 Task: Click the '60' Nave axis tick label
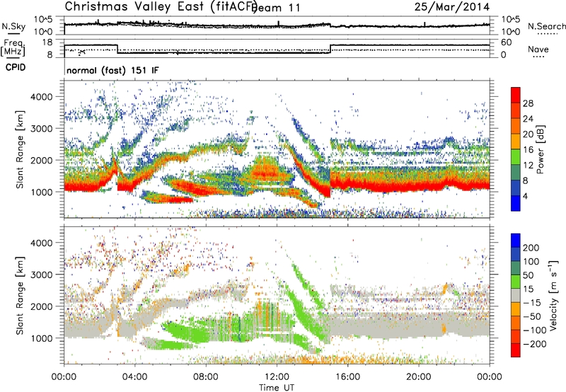(507, 42)
